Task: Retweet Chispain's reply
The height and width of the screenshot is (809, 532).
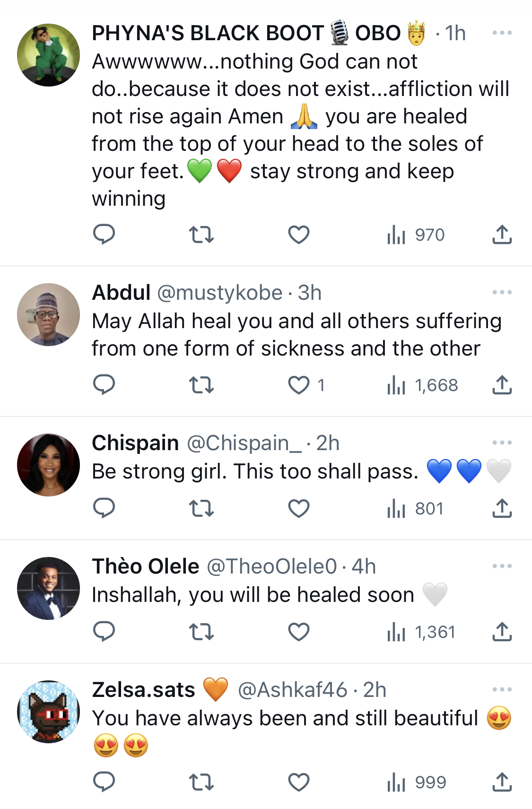Action: pos(201,508)
